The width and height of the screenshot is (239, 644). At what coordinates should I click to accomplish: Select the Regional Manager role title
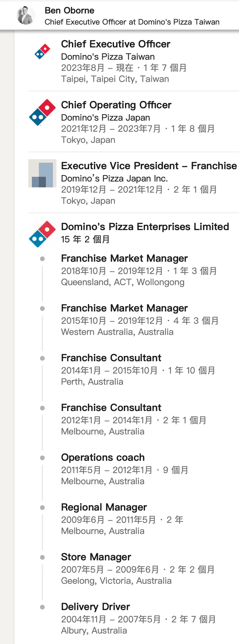[x=104, y=507]
